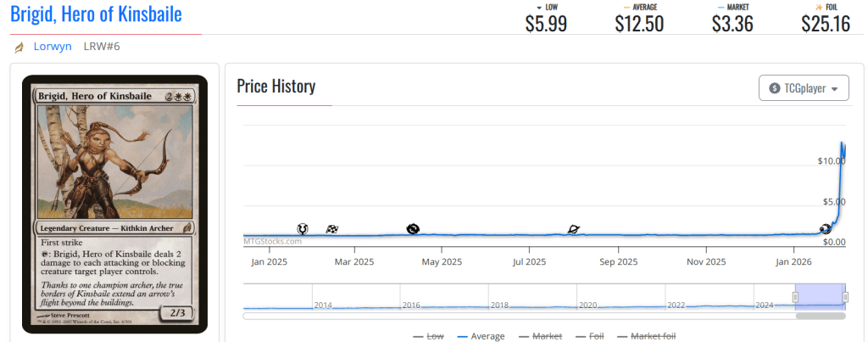Open the TCGplayer price source dropdown
The image size is (868, 342).
pos(804,88)
